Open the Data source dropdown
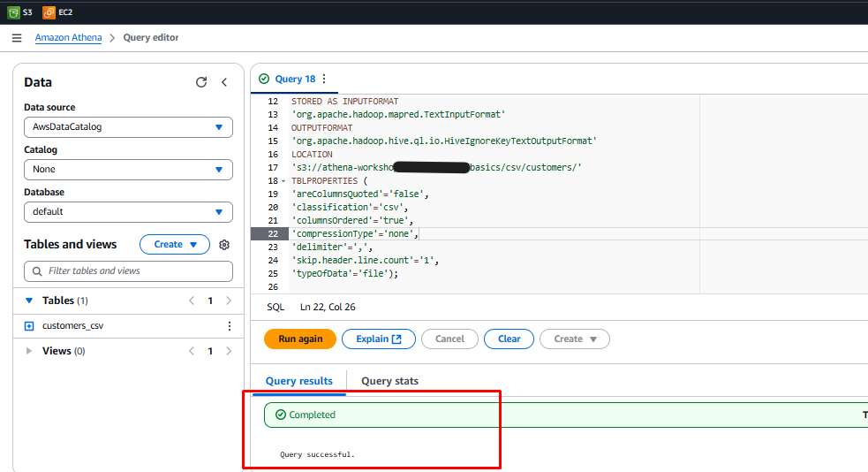The width and height of the screenshot is (868, 472). tap(128, 127)
